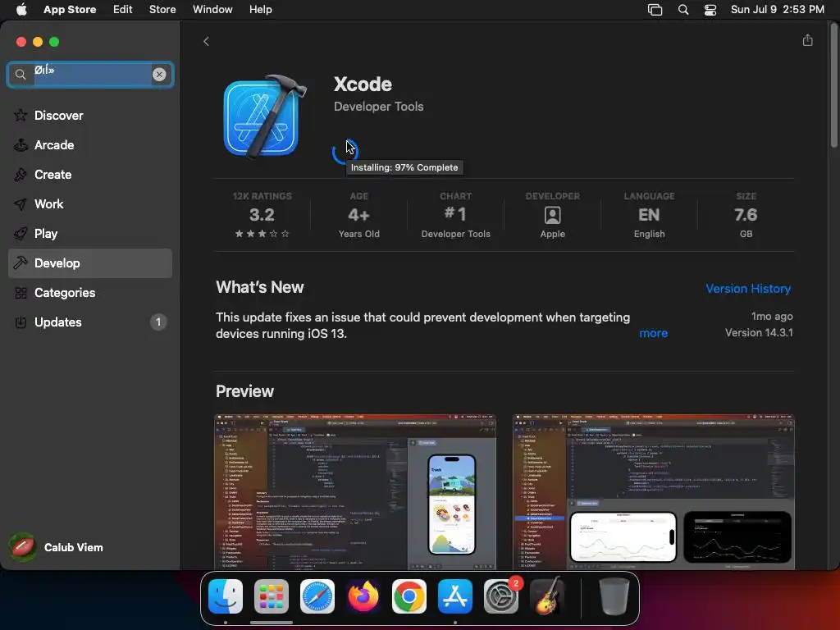
Task: Click the Xcode title text
Action: (363, 84)
